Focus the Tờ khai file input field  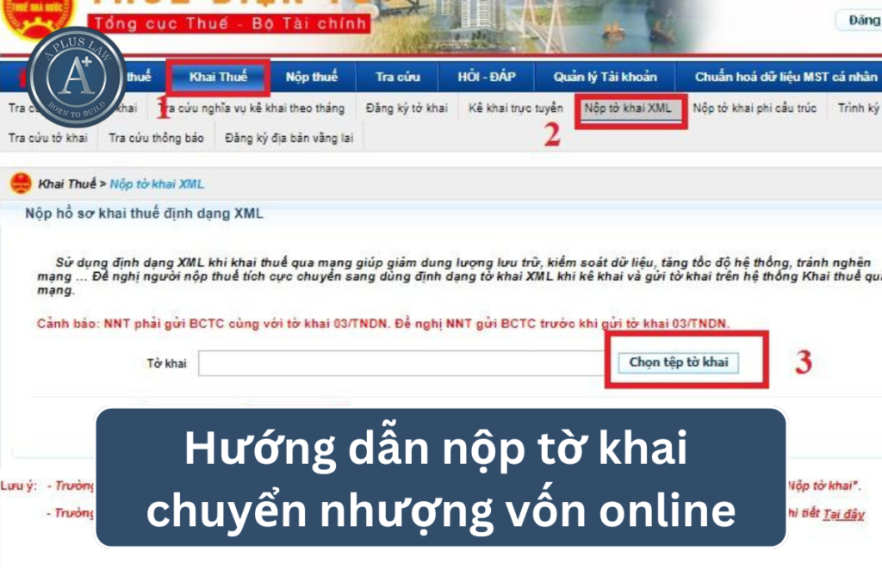[403, 363]
